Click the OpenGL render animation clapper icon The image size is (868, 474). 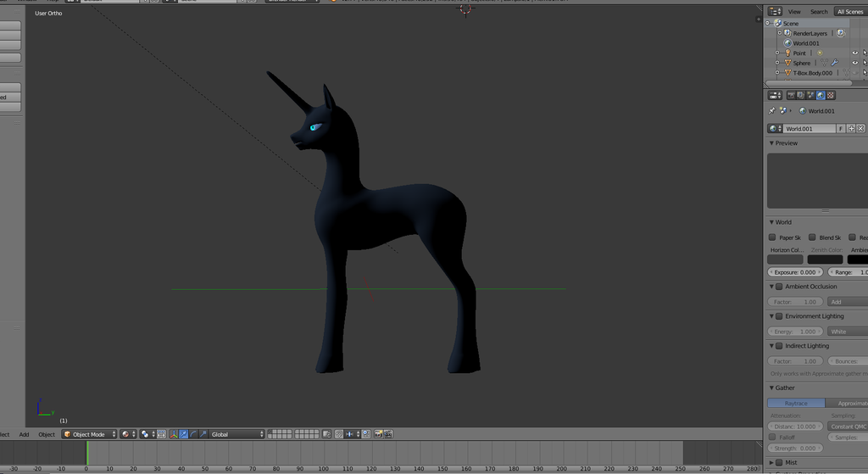point(388,434)
